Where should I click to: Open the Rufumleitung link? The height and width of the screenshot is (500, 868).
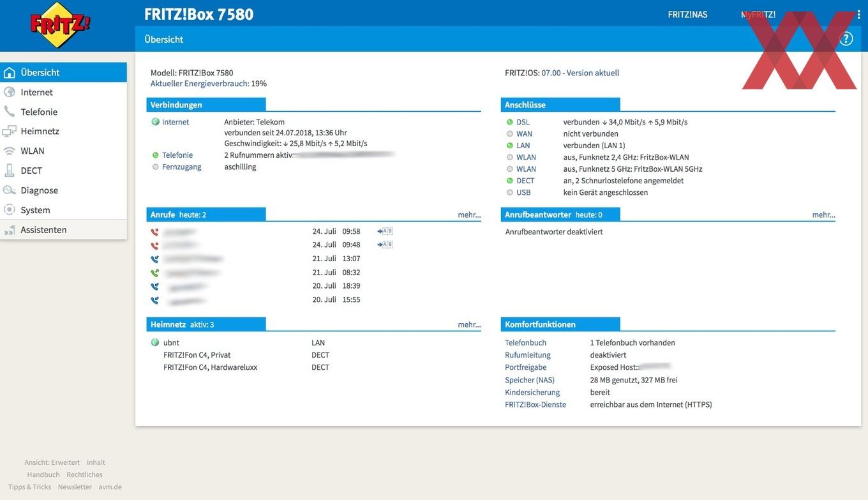(x=528, y=355)
